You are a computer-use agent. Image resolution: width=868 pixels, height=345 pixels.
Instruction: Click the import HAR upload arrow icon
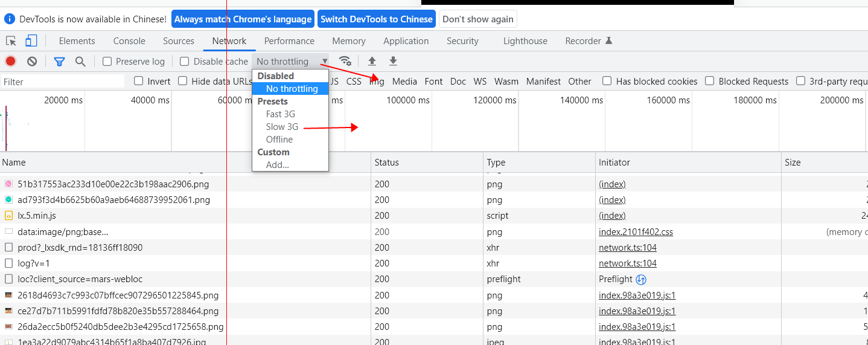point(372,61)
